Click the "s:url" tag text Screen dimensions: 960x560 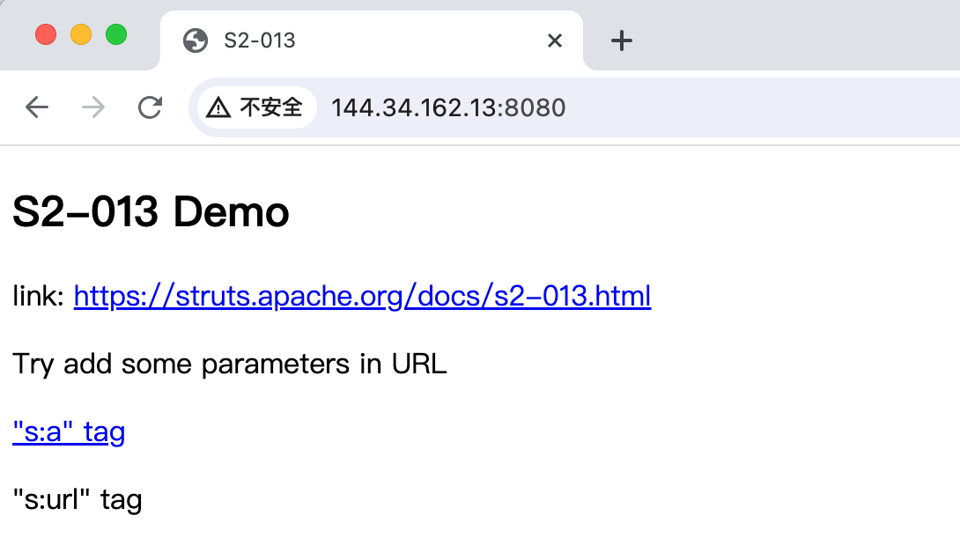point(78,500)
